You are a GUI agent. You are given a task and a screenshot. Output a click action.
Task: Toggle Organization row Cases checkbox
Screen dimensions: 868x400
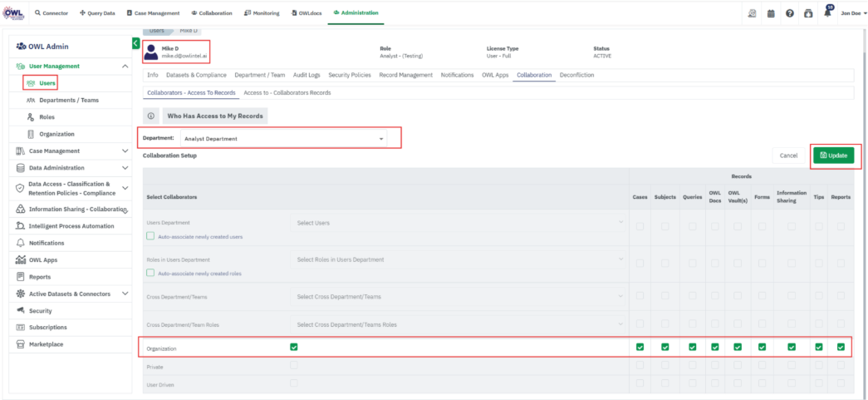(x=640, y=347)
